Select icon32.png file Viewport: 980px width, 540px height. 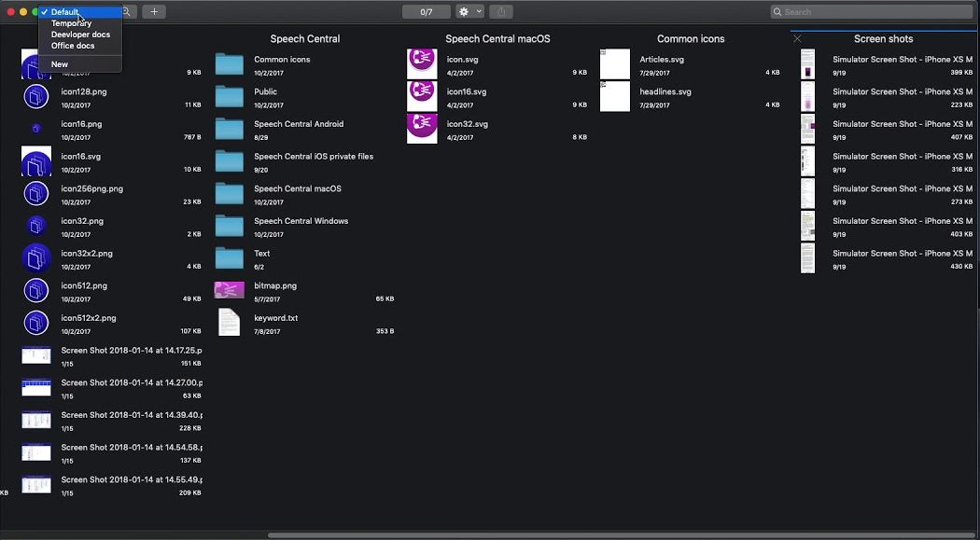tap(111, 228)
